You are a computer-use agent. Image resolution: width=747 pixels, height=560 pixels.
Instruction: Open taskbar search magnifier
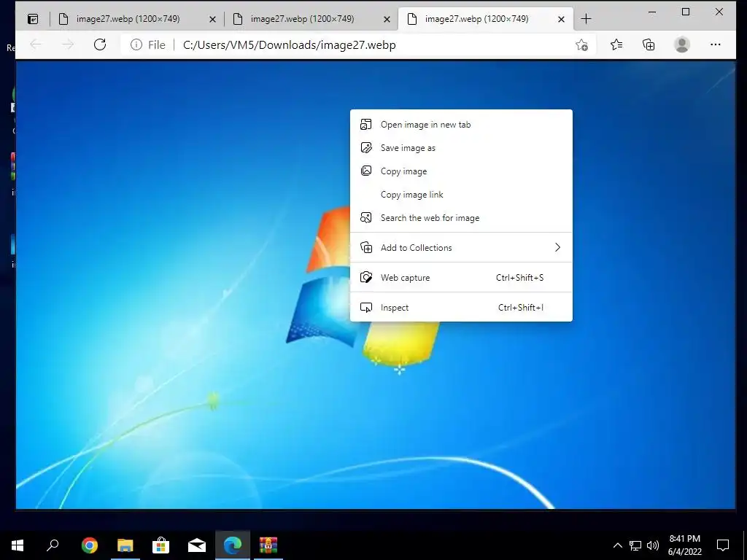pos(53,545)
